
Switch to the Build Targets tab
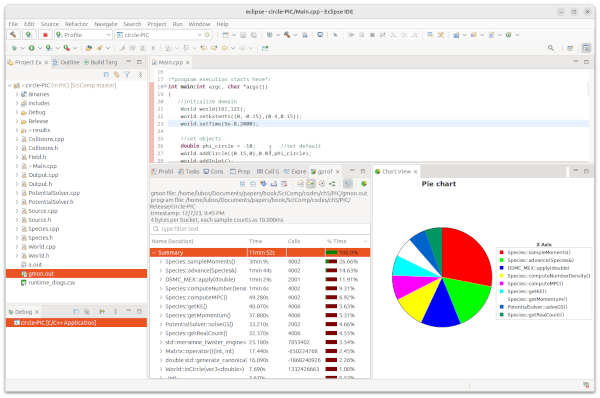click(101, 62)
